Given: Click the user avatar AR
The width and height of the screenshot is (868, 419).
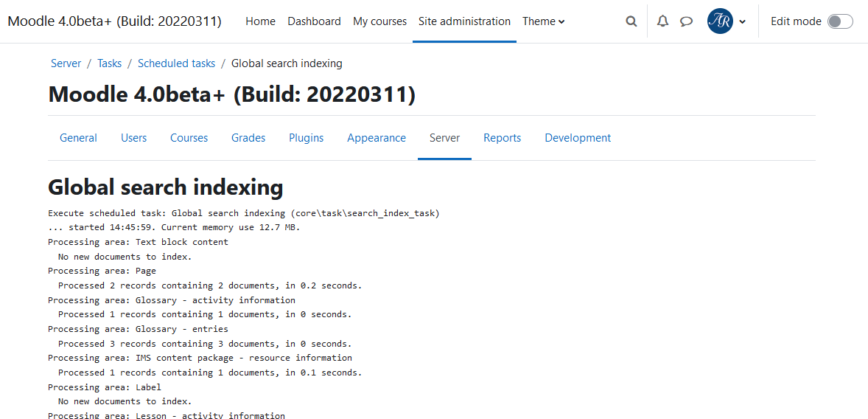Looking at the screenshot, I should tap(720, 21).
